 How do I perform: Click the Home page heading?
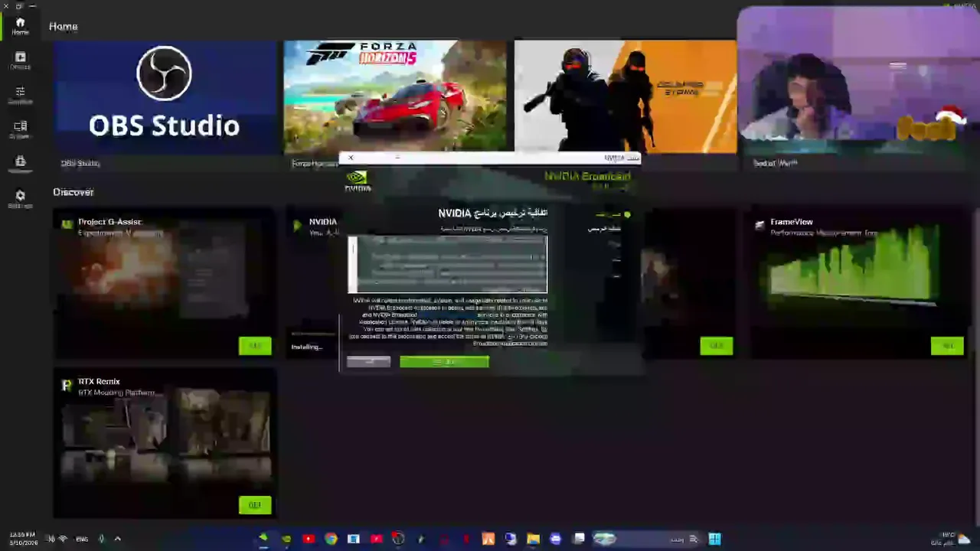(x=64, y=26)
